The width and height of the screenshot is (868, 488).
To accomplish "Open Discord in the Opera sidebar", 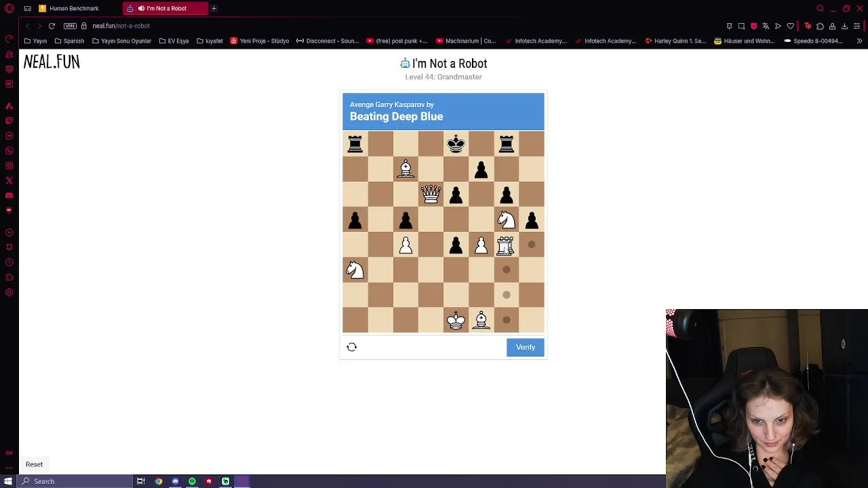I will (x=9, y=195).
